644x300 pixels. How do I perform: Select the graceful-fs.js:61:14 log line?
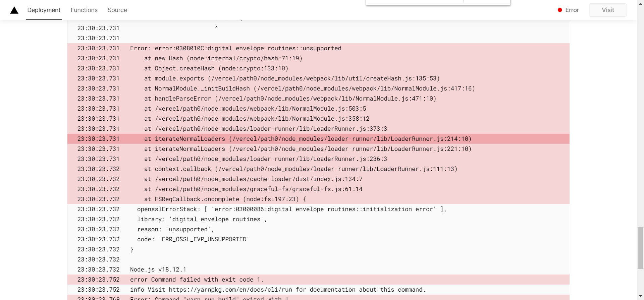click(318, 189)
